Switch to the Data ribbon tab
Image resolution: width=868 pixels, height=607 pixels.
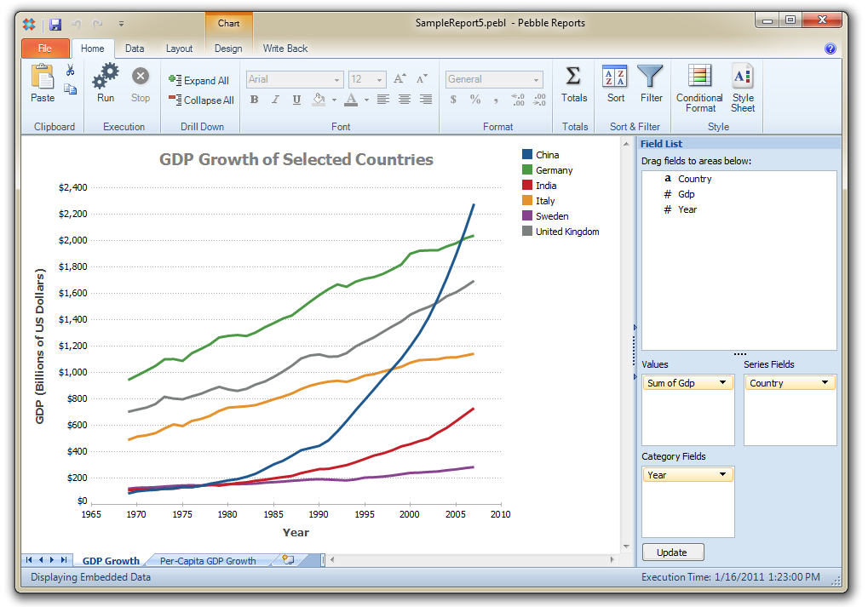135,49
